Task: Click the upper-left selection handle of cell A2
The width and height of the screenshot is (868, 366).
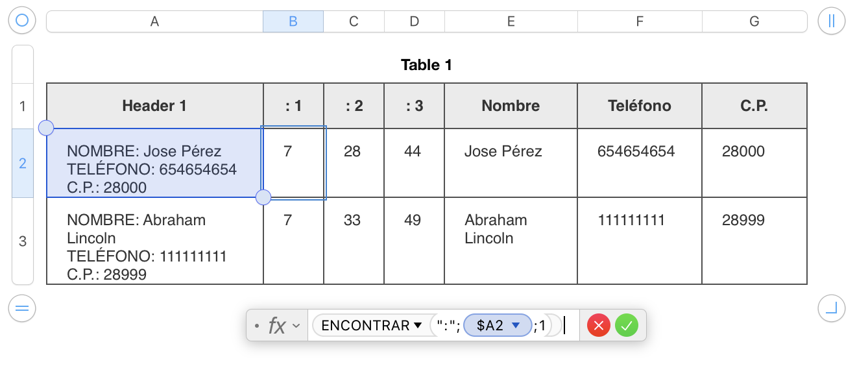Action: (46, 128)
